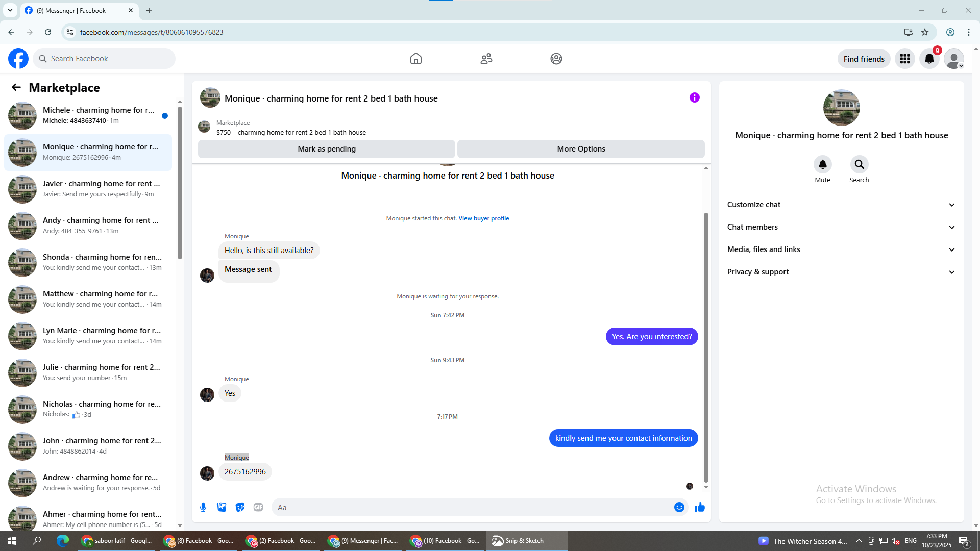Open the emoji picker in message field
Screen dimensions: 980x551
click(679, 507)
